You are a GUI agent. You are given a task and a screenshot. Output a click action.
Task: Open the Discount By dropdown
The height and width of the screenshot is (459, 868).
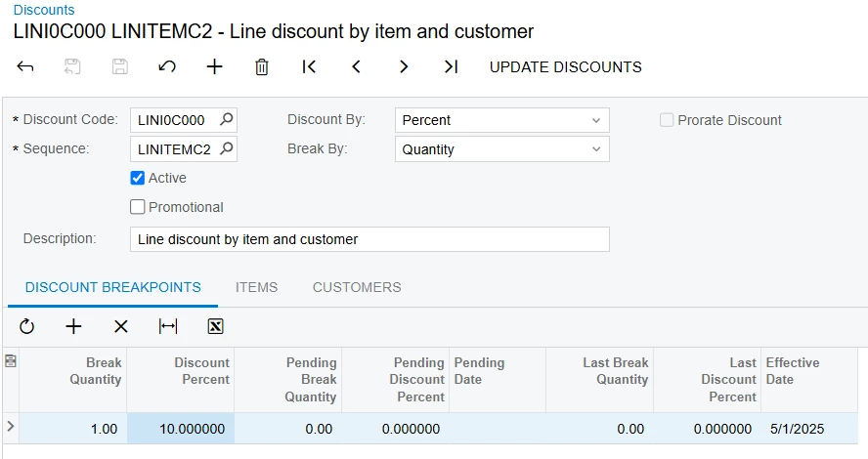[596, 120]
